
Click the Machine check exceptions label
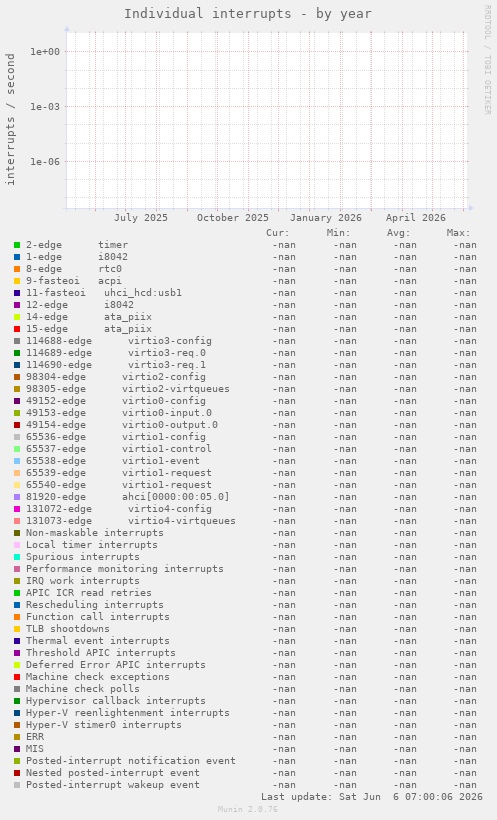click(x=98, y=677)
